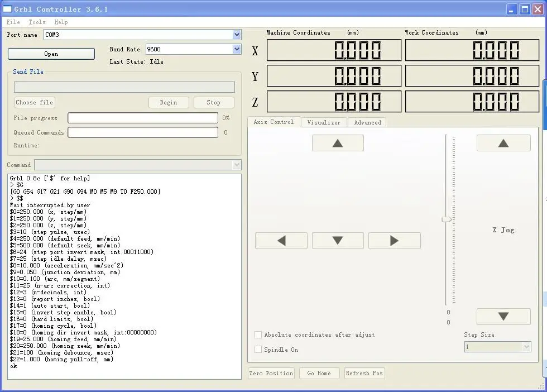The width and height of the screenshot is (547, 392).
Task: Click console line 'Wait interrupted by user'
Action: [50, 205]
